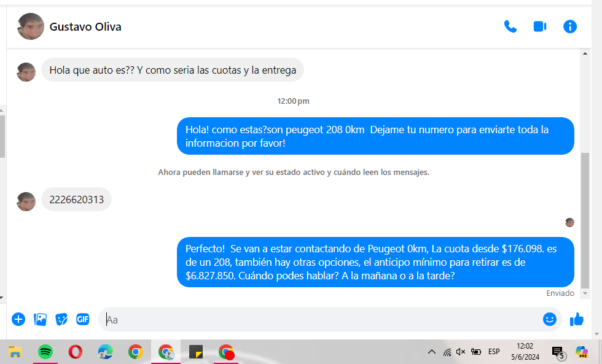Click chat scrollbar down arrow
This screenshot has height=364, width=602.
coord(585,293)
